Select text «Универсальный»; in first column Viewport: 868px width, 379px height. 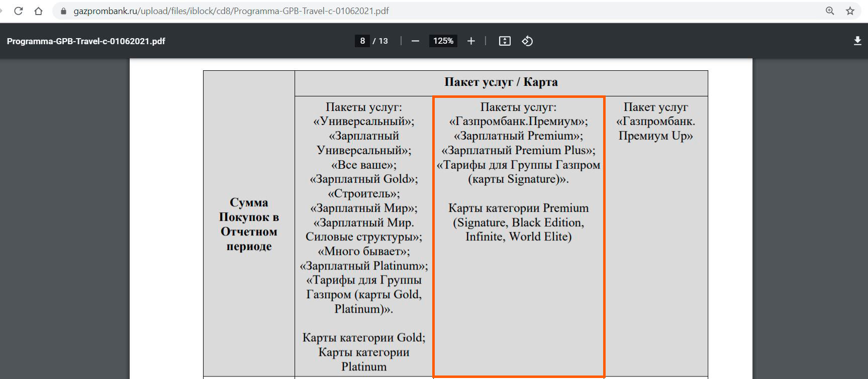tap(363, 121)
